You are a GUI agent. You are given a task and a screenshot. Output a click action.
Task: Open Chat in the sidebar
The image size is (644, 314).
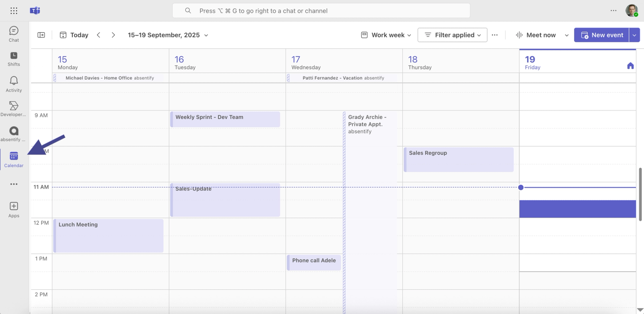[14, 34]
